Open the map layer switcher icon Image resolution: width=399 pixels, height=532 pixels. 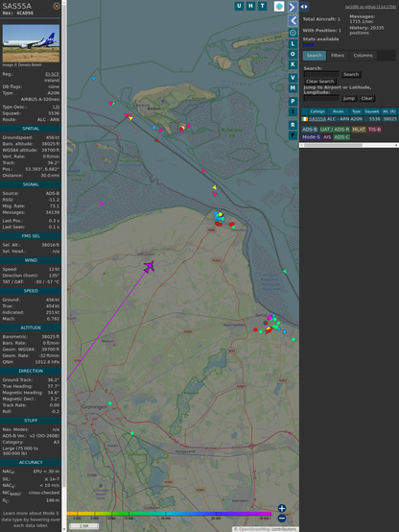pos(279,6)
